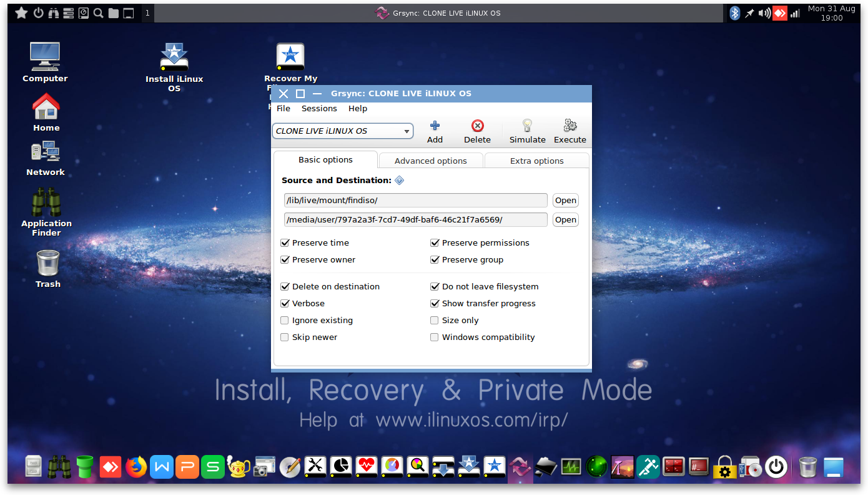Viewport: 868px width, 495px height.
Task: Click the Bluetooth tray icon
Action: 735,13
